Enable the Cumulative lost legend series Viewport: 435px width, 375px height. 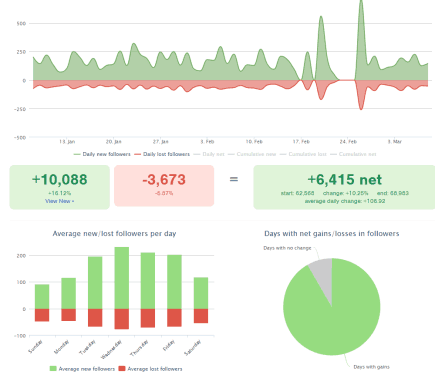coord(303,154)
